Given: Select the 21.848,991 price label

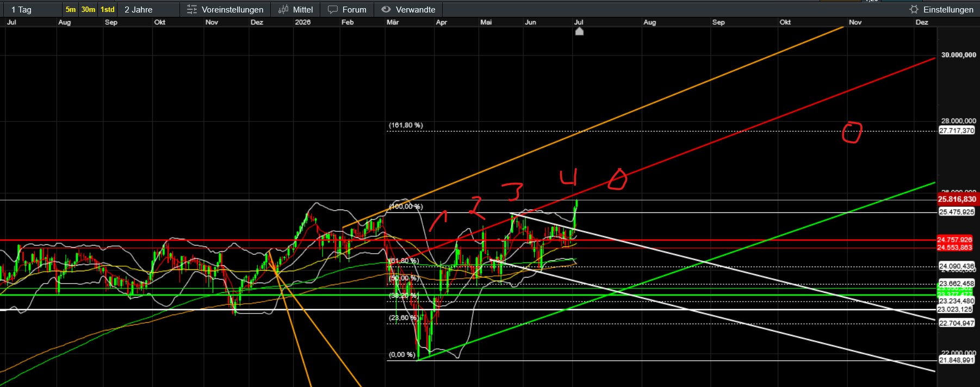Looking at the screenshot, I should tap(957, 360).
